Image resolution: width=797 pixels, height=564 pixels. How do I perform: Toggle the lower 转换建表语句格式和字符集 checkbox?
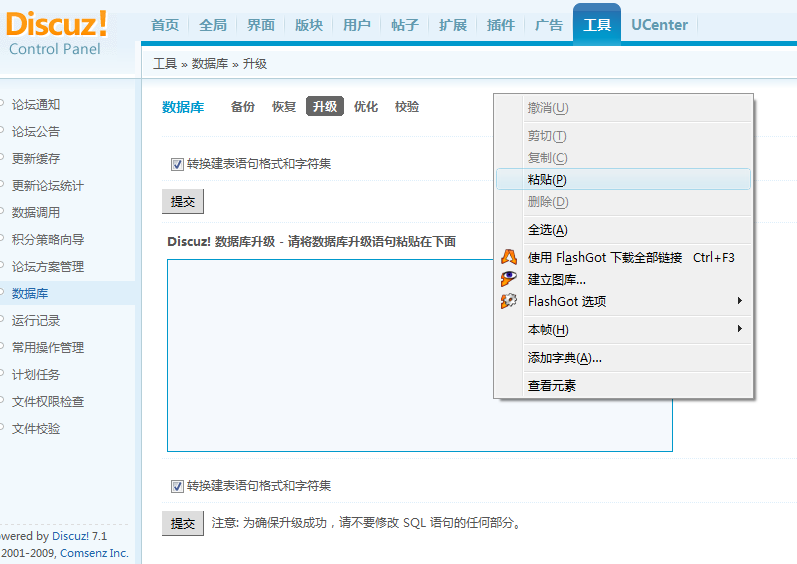(x=177, y=486)
